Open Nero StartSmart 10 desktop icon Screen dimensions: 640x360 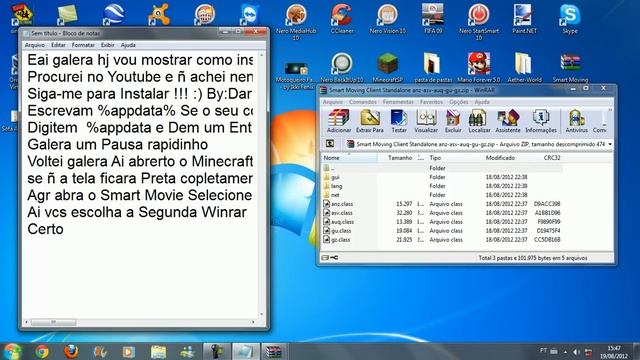point(479,22)
